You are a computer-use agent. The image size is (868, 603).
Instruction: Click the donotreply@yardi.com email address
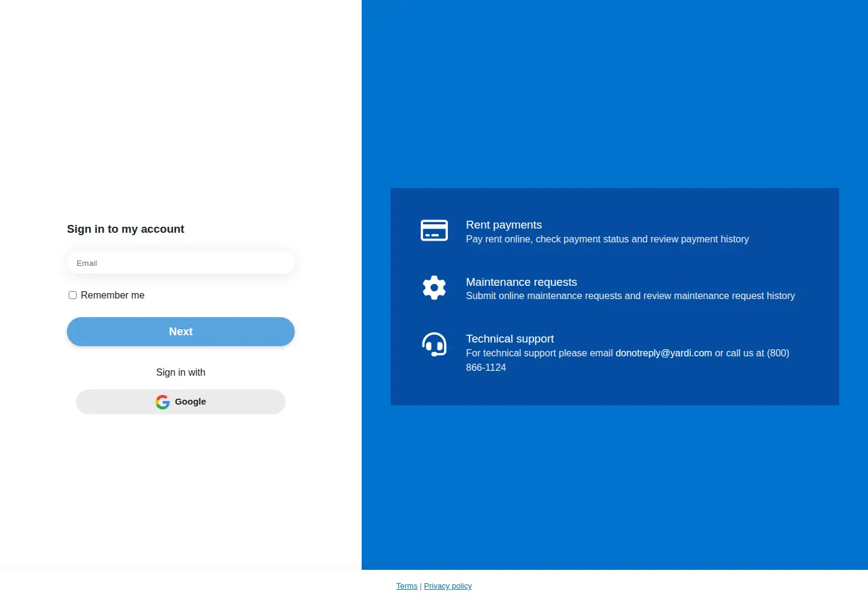coord(664,353)
